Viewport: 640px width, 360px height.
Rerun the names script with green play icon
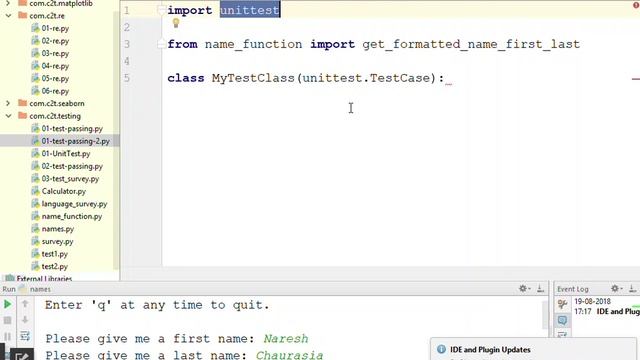[x=7, y=304]
